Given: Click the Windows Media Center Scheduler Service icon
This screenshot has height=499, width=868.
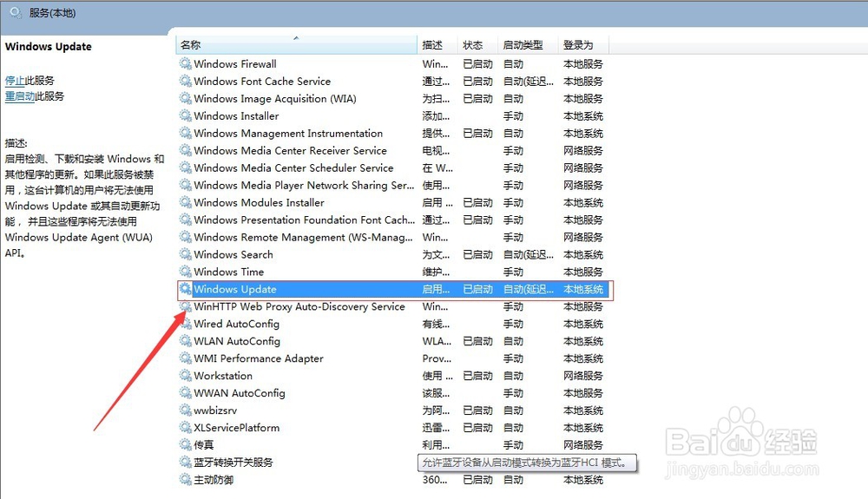Looking at the screenshot, I should [185, 167].
